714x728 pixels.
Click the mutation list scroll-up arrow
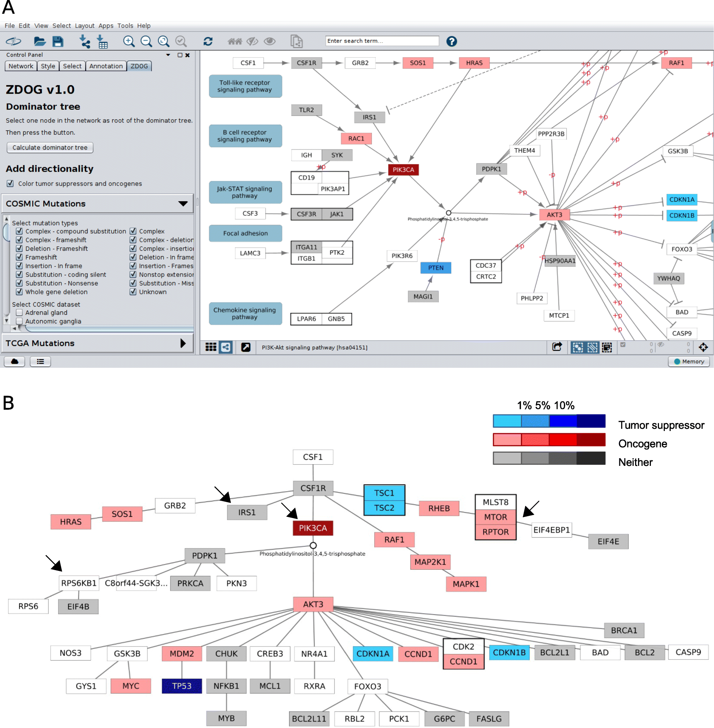(x=6, y=218)
